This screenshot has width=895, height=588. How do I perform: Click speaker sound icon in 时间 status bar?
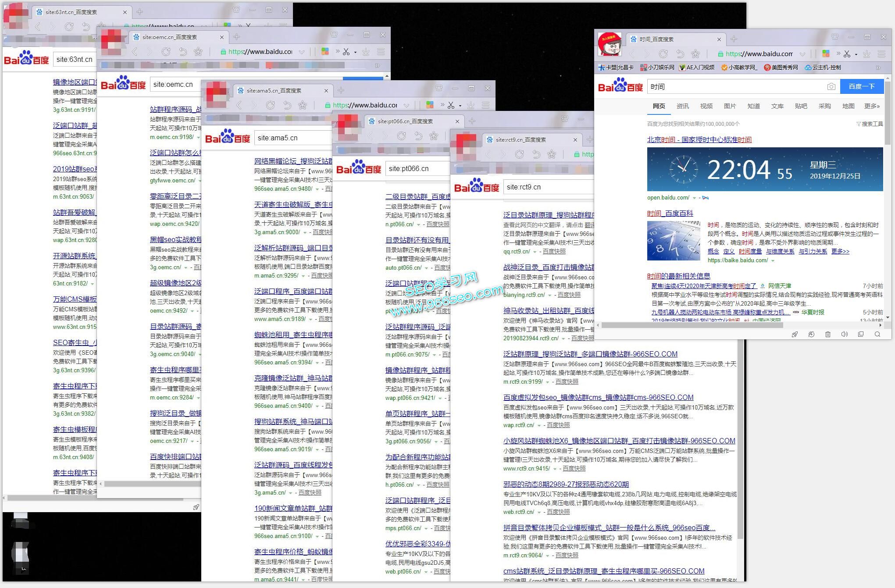(845, 335)
